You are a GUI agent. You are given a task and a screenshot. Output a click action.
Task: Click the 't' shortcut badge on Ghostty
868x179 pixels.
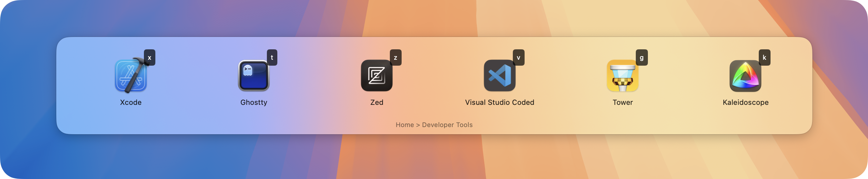[272, 57]
